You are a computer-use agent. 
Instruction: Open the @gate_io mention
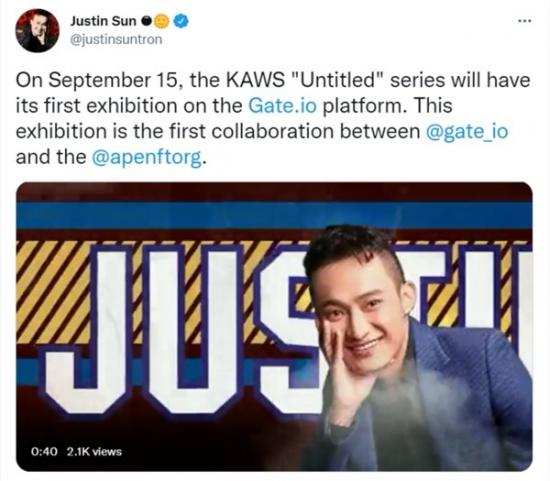point(467,131)
